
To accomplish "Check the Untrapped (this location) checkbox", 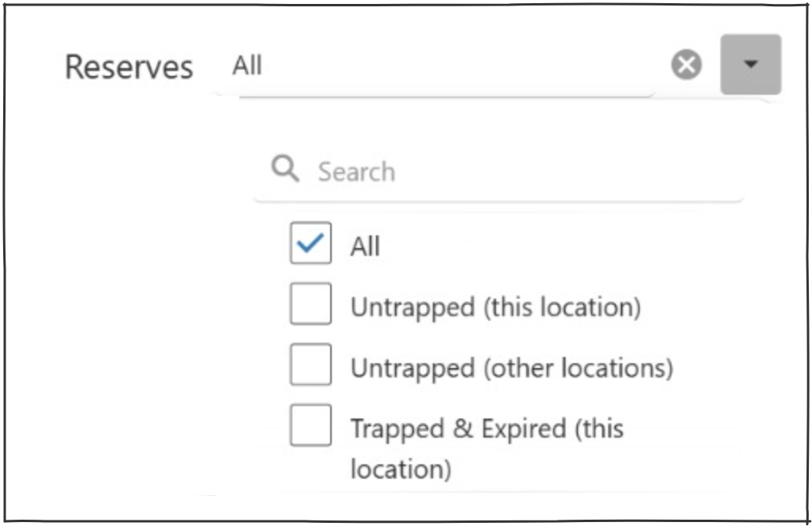I will click(310, 305).
